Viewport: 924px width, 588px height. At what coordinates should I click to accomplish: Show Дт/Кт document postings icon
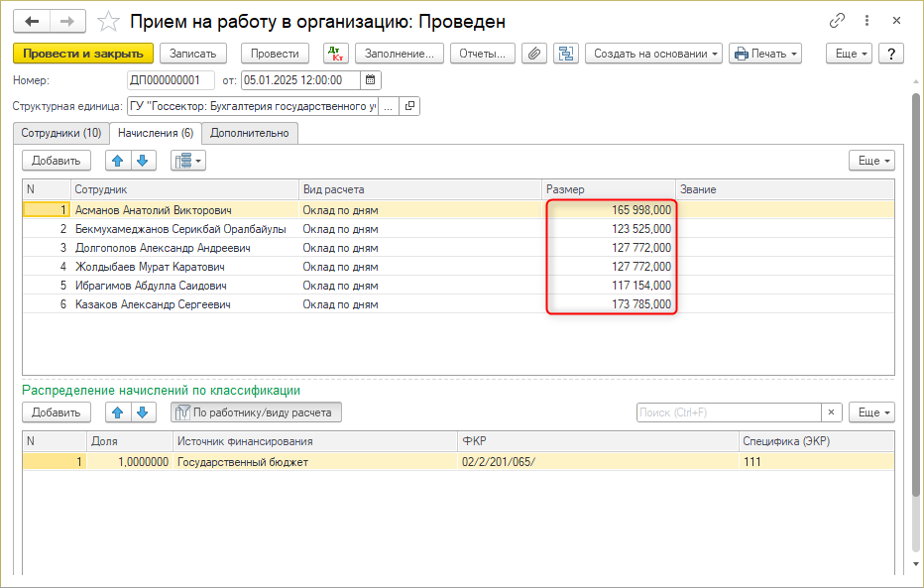(336, 54)
